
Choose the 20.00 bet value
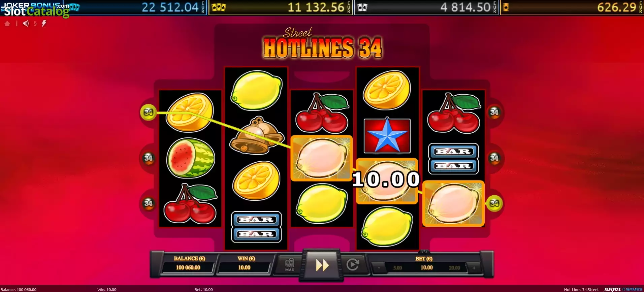pyautogui.click(x=454, y=268)
